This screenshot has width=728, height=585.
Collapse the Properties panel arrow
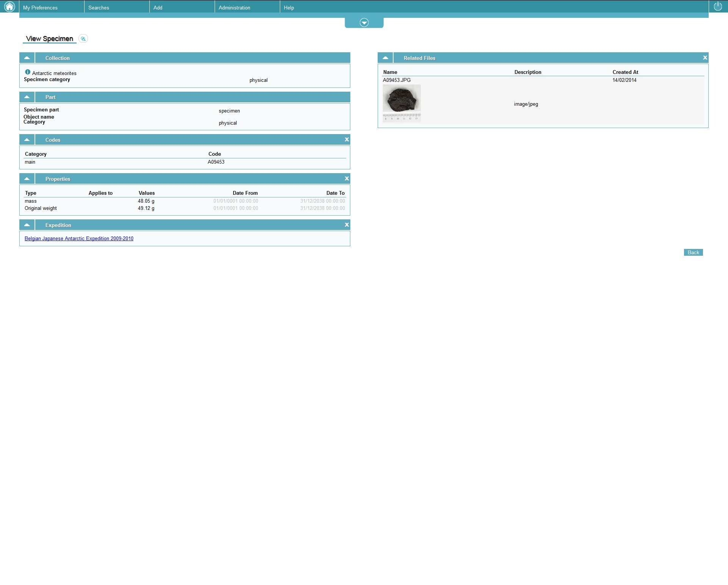27,179
